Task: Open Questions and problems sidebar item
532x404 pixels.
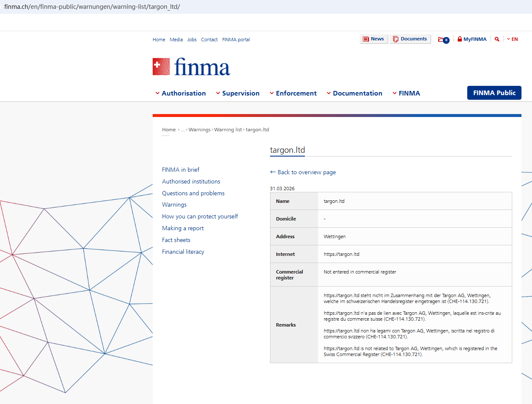Action: [x=193, y=193]
